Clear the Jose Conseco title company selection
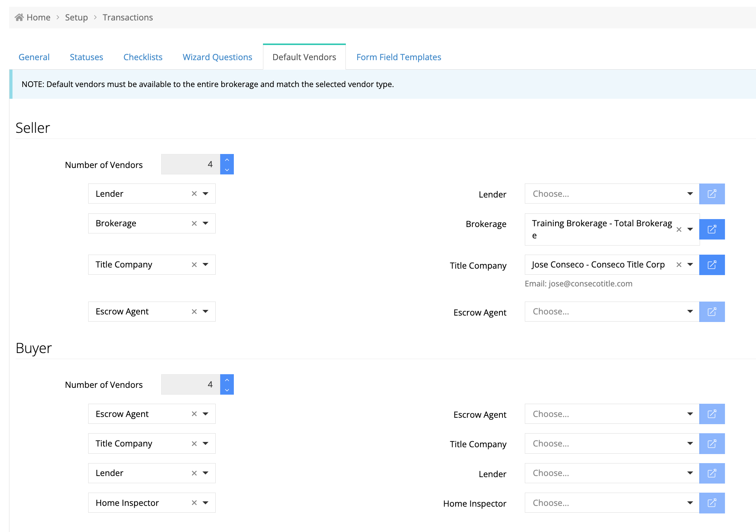Screen dimensions: 756x532 point(679,265)
